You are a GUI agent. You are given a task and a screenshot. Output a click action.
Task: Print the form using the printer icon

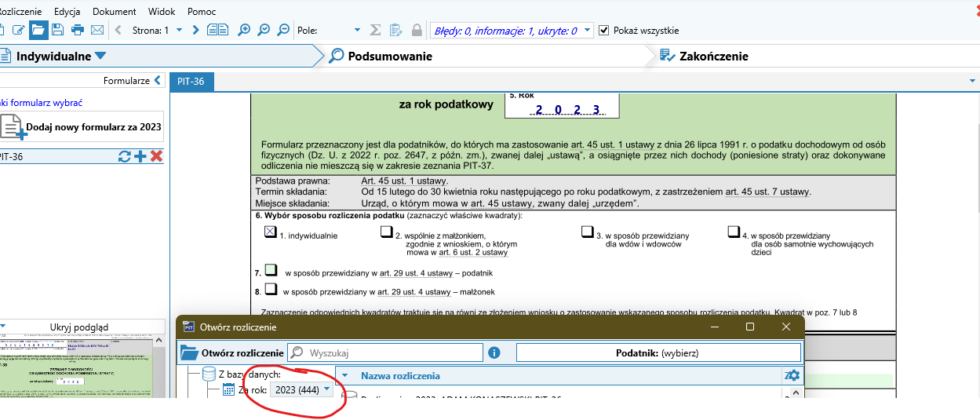(x=78, y=30)
